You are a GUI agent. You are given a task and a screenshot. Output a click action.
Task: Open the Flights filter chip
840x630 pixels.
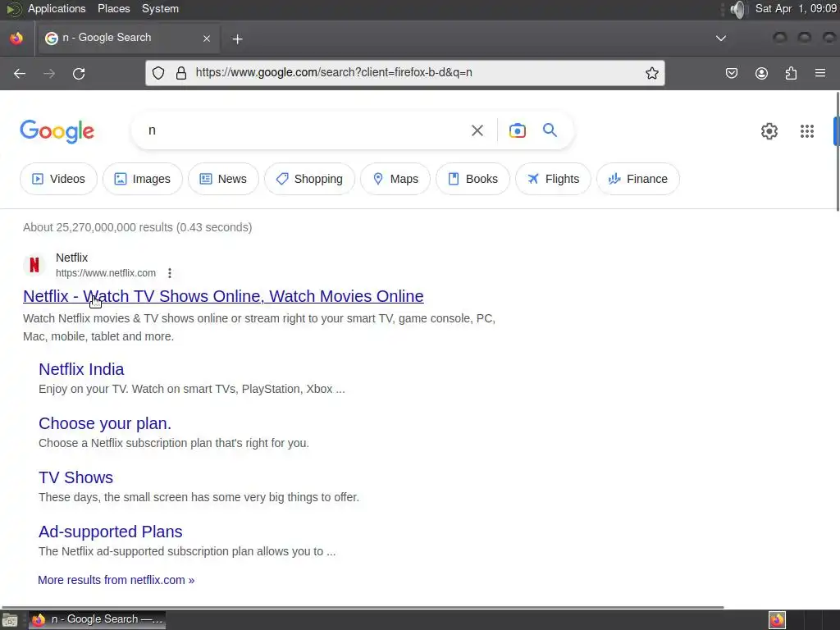click(554, 179)
